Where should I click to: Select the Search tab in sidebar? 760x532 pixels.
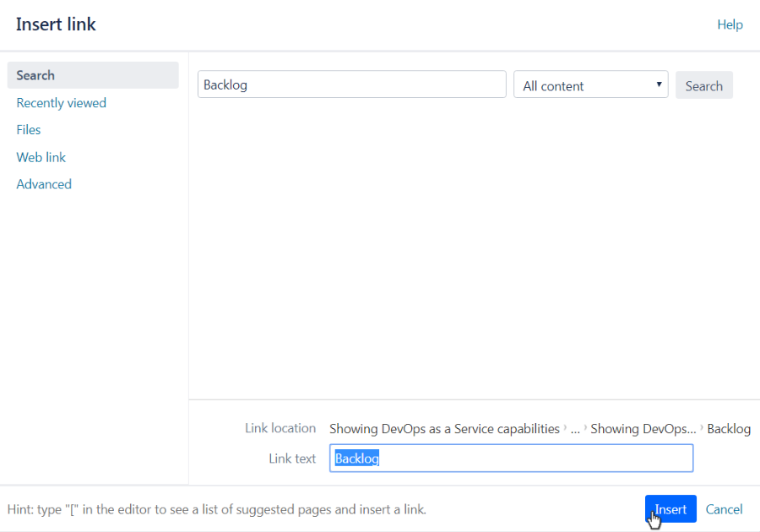(93, 75)
